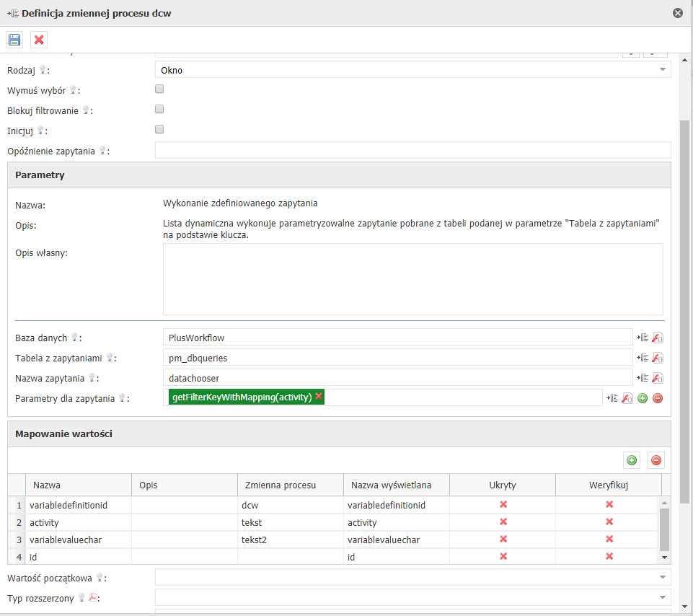Add a new query parameter entry
The height and width of the screenshot is (616, 693).
(643, 398)
